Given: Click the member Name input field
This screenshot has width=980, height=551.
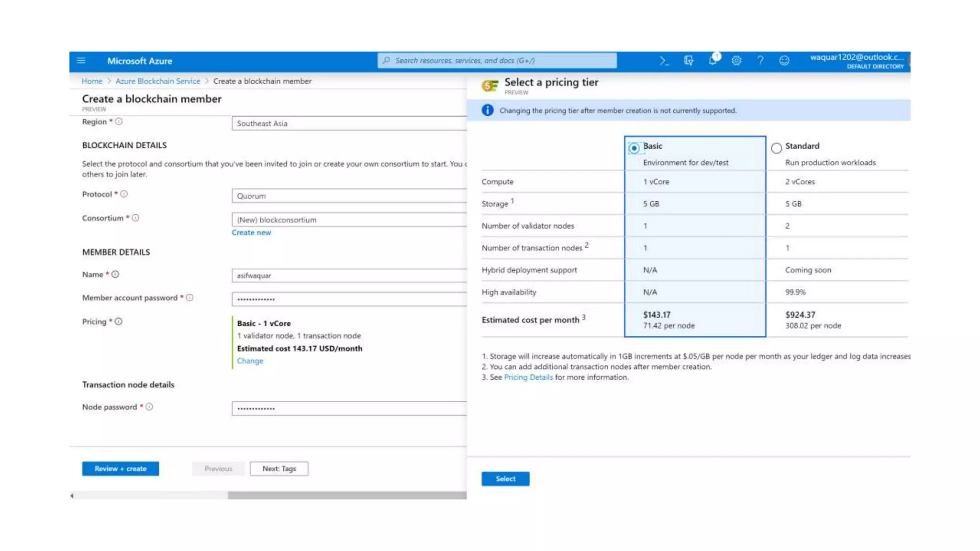Looking at the screenshot, I should coord(349,275).
